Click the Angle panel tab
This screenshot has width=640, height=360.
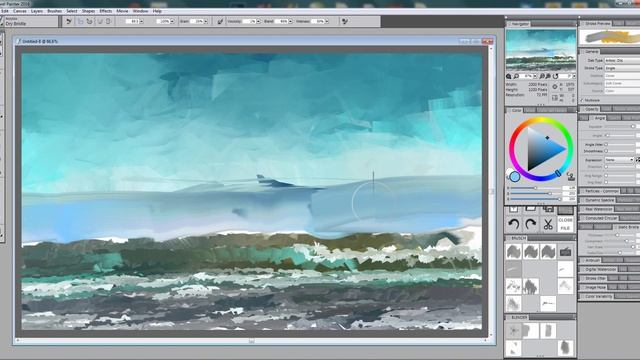tap(599, 118)
